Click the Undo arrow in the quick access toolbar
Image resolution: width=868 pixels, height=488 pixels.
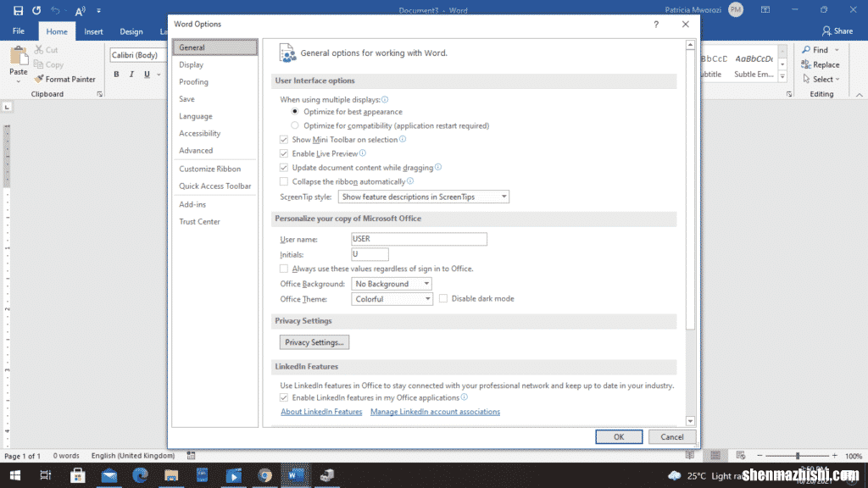coord(55,10)
